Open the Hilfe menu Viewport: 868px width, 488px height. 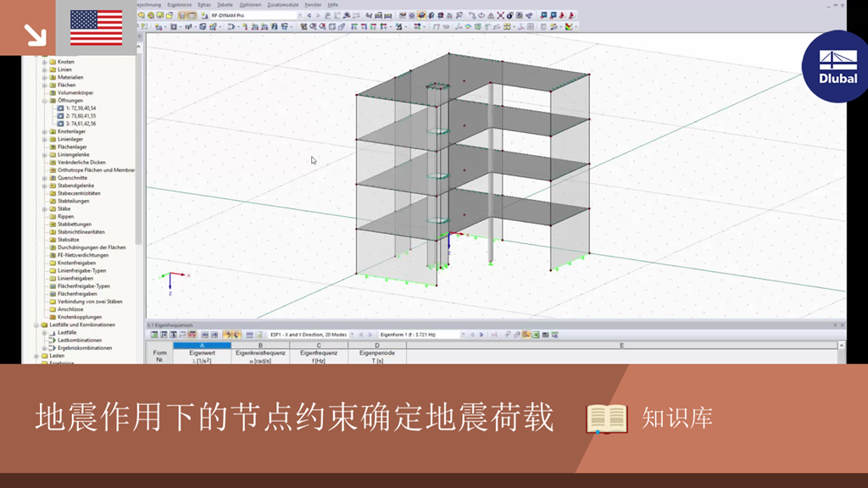332,5
